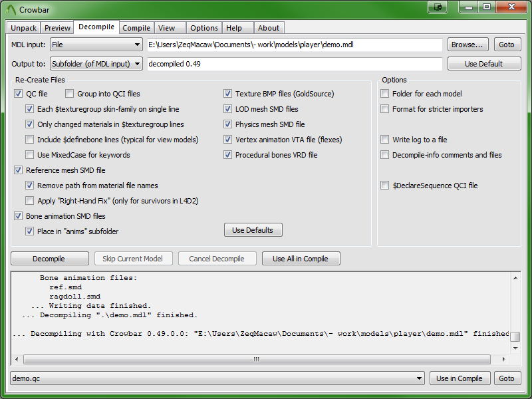Toggle Bone animation SMD files checkbox

tap(19, 215)
